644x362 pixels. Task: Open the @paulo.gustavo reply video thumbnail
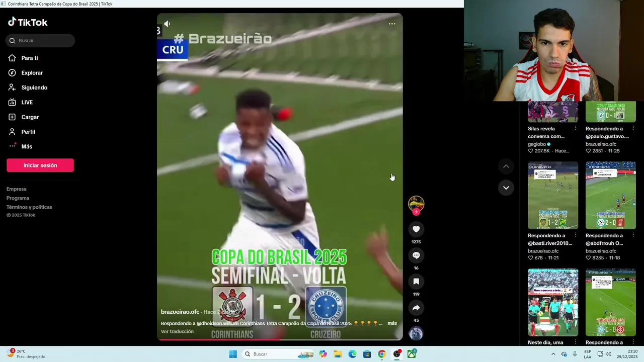[611, 112]
